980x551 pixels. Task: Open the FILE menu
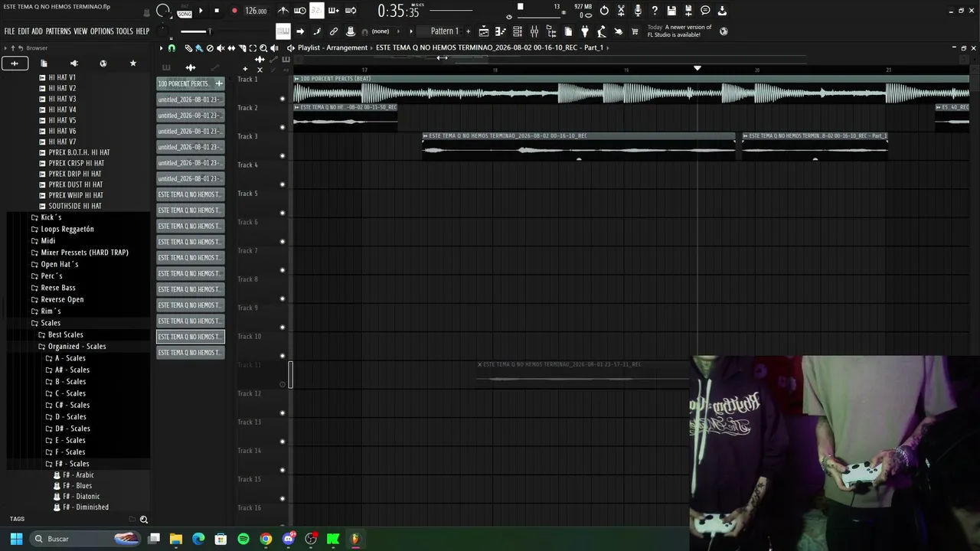click(9, 31)
